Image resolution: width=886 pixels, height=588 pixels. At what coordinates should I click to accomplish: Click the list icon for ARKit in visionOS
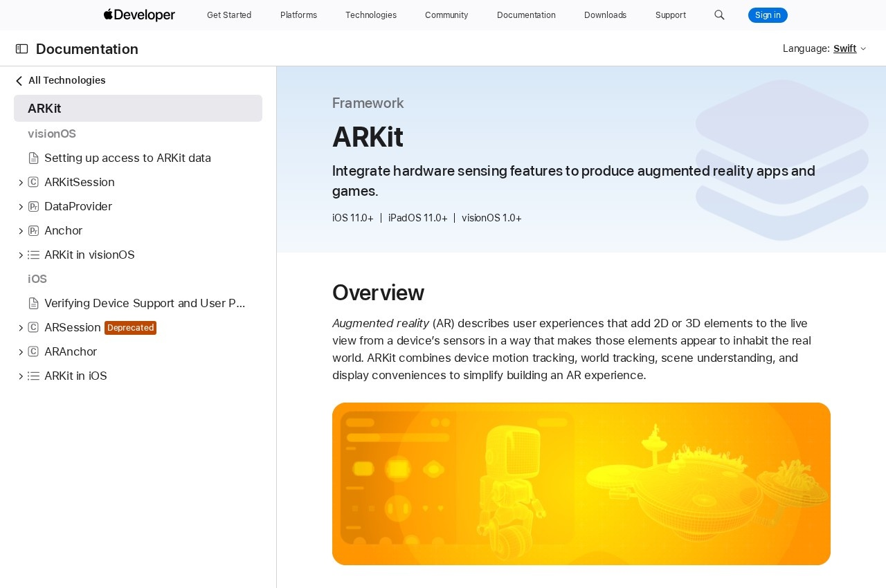pyautogui.click(x=33, y=255)
